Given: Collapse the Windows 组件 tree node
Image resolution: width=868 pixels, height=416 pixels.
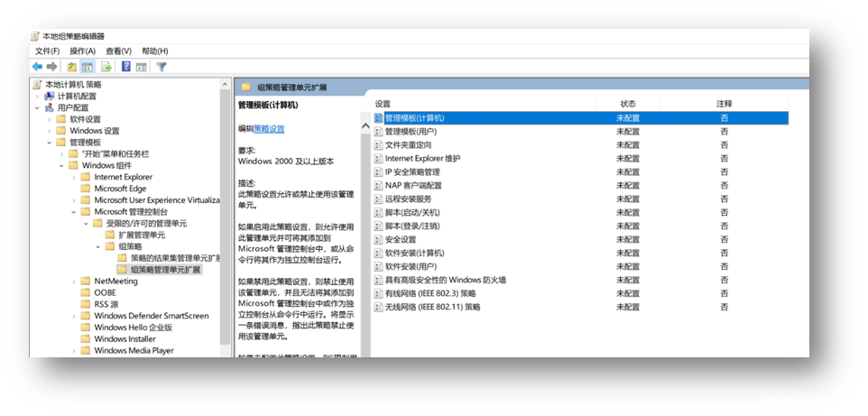Looking at the screenshot, I should coord(61,166).
